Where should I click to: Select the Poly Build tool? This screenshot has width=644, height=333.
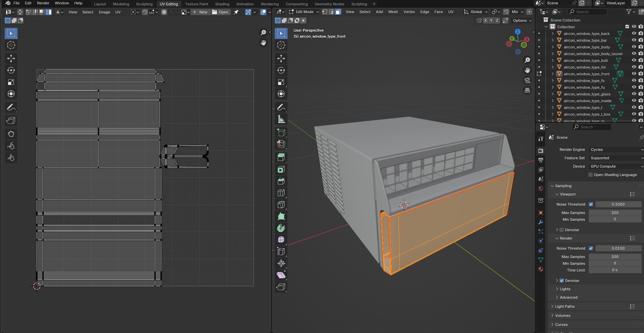click(x=281, y=216)
